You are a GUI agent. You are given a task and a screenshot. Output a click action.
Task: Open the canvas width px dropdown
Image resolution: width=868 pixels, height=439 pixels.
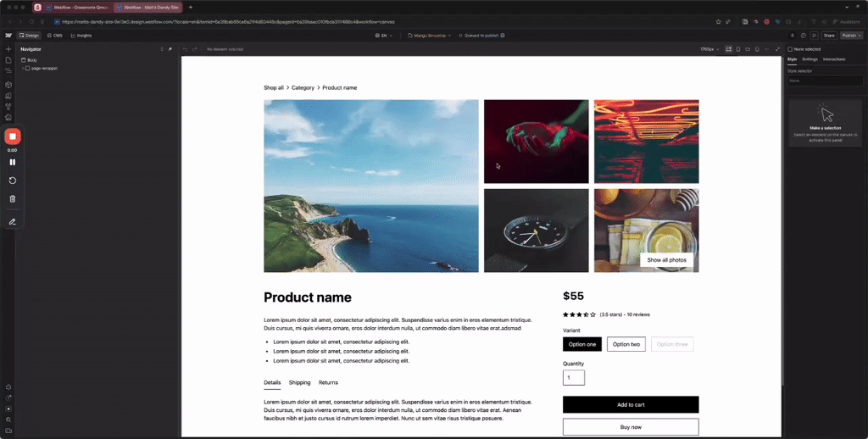click(709, 49)
